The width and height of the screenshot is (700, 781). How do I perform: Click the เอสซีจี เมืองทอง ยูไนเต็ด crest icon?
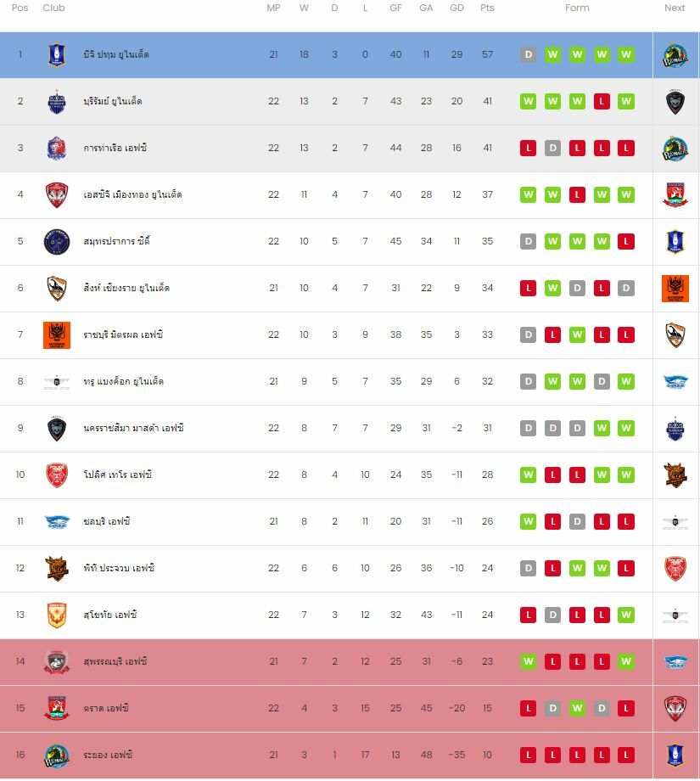point(57,195)
